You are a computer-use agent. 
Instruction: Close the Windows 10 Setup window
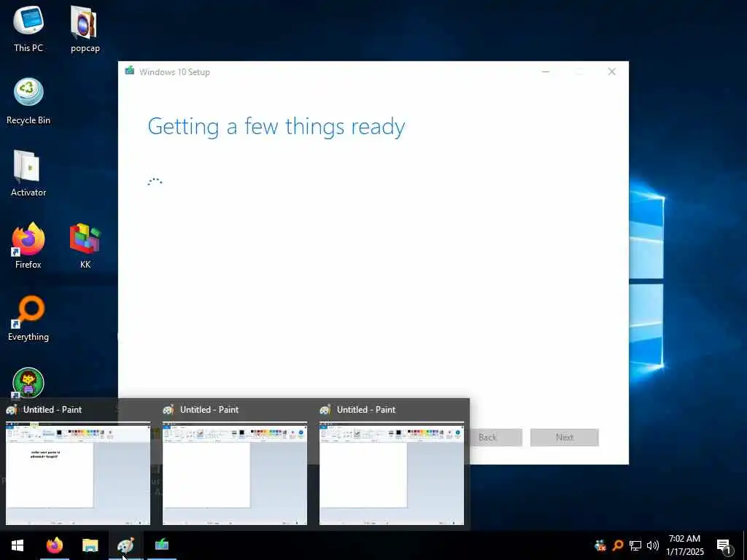point(612,71)
